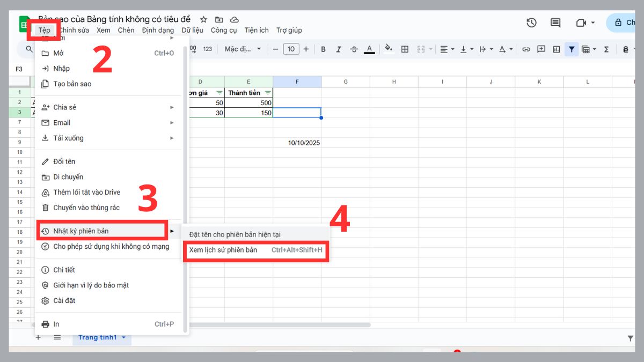Open the Chèn menu
Screen dimensions: 644x362
126,30
